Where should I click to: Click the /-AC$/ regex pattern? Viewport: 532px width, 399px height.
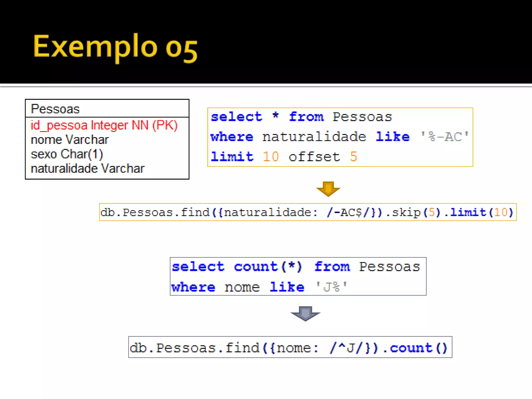click(348, 212)
